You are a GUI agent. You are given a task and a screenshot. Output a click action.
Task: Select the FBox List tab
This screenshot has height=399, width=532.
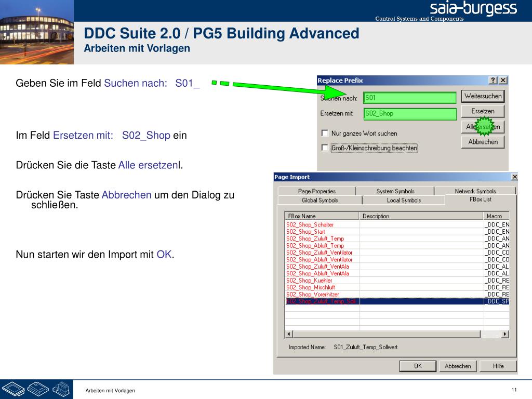click(481, 199)
